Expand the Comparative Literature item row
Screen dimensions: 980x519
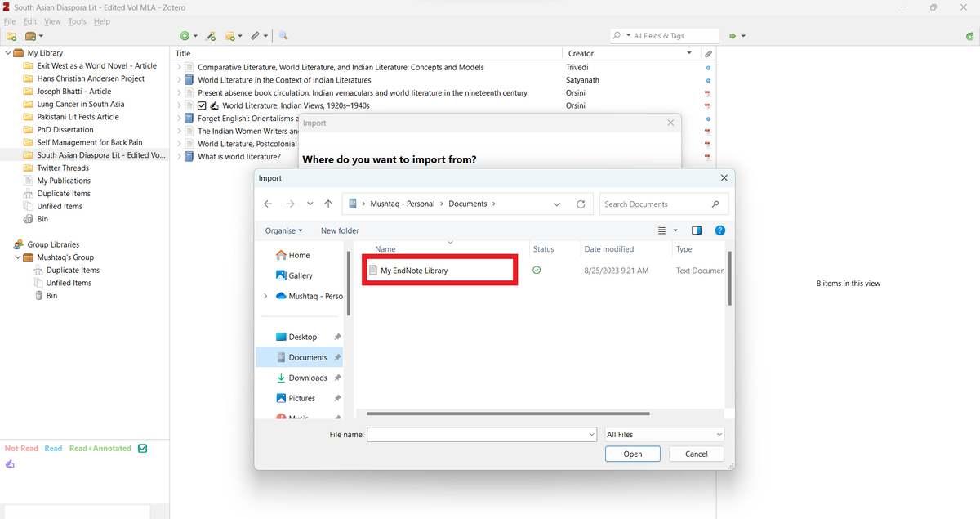[180, 67]
